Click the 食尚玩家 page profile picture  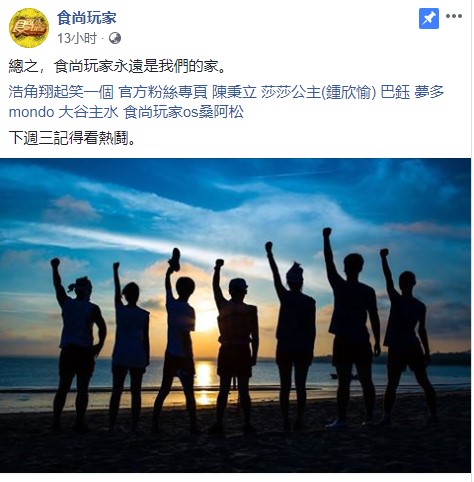tap(29, 28)
